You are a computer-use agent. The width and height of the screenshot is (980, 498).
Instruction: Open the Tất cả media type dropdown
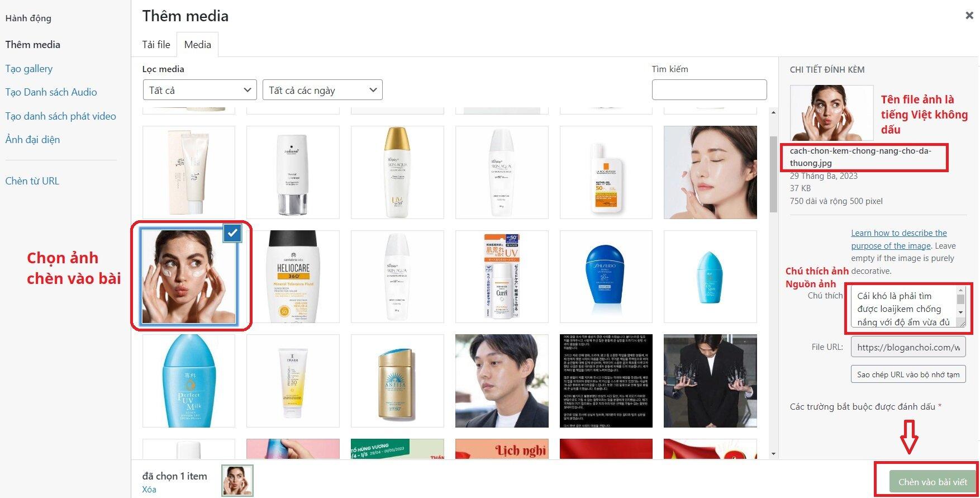(x=199, y=90)
